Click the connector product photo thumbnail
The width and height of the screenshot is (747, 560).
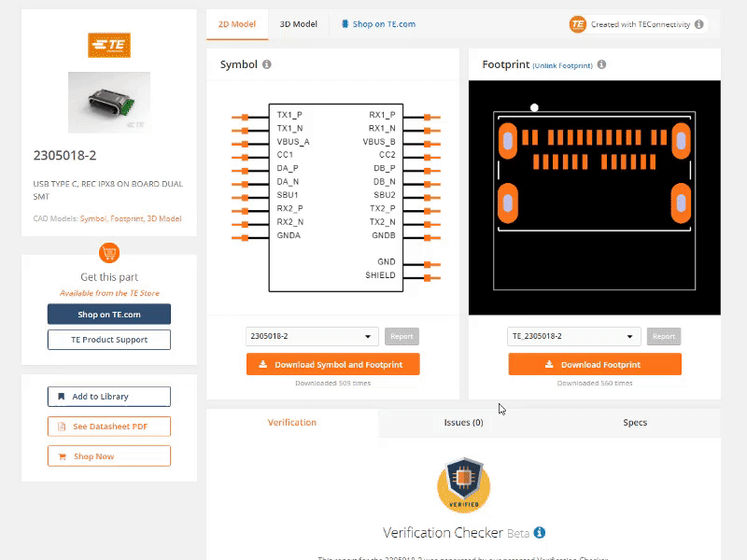pyautogui.click(x=109, y=102)
